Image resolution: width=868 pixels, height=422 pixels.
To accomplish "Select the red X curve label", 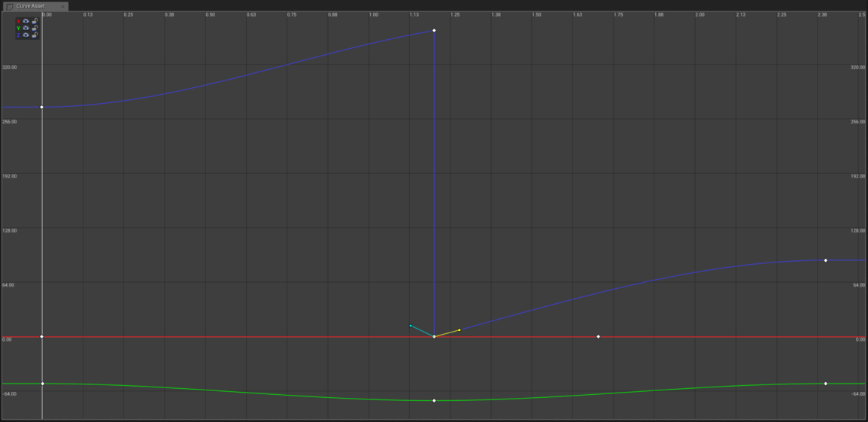I will tap(19, 21).
